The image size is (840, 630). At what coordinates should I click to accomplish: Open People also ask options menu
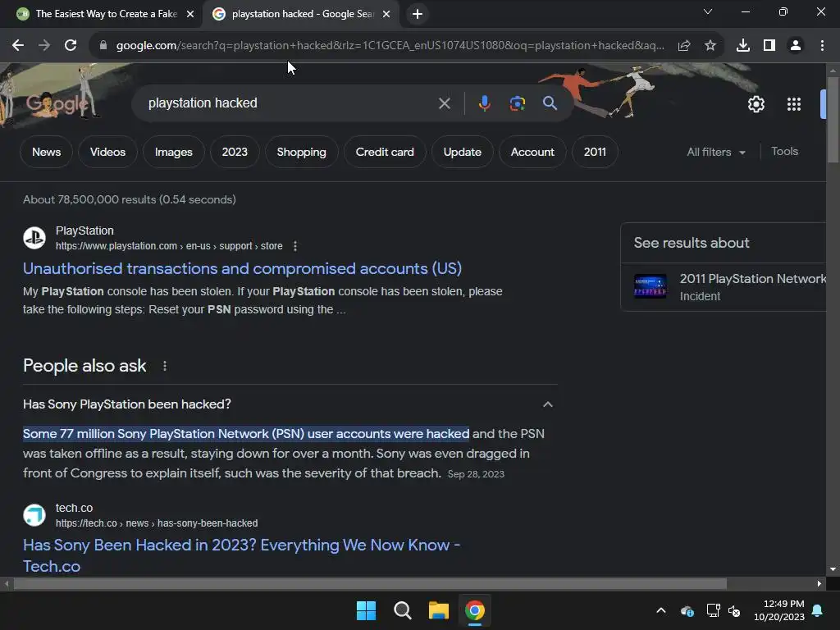164,366
